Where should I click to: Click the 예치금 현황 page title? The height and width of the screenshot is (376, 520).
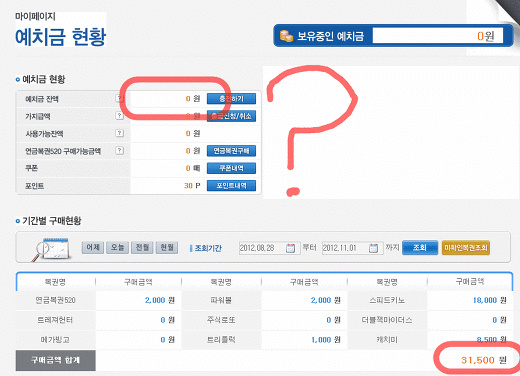click(61, 37)
